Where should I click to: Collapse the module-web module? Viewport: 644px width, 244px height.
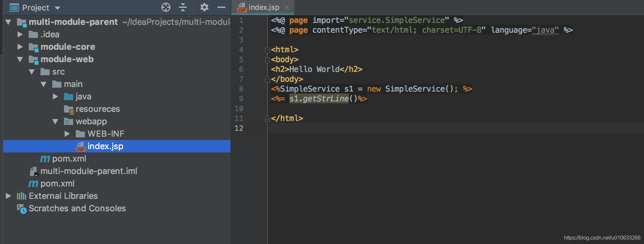tap(20, 59)
